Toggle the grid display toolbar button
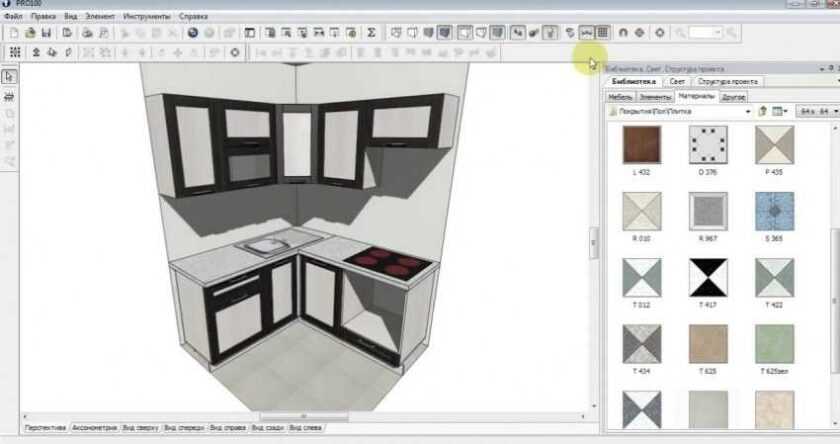This screenshot has height=444, width=840. click(x=603, y=33)
